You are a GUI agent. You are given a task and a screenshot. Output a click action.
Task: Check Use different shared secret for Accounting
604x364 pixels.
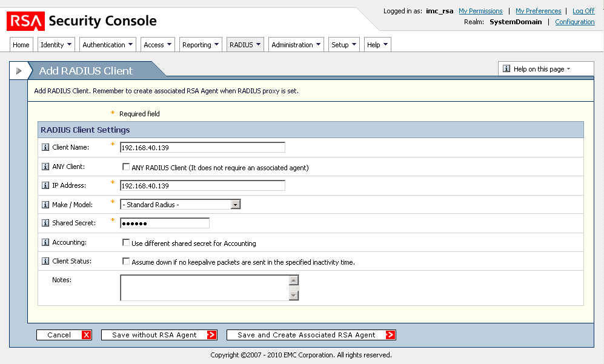click(x=126, y=242)
